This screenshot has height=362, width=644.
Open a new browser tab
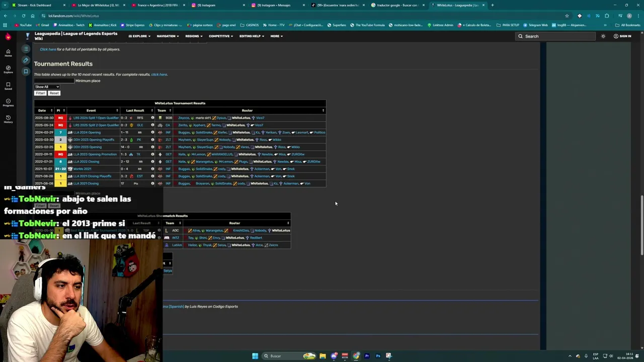pos(492,5)
